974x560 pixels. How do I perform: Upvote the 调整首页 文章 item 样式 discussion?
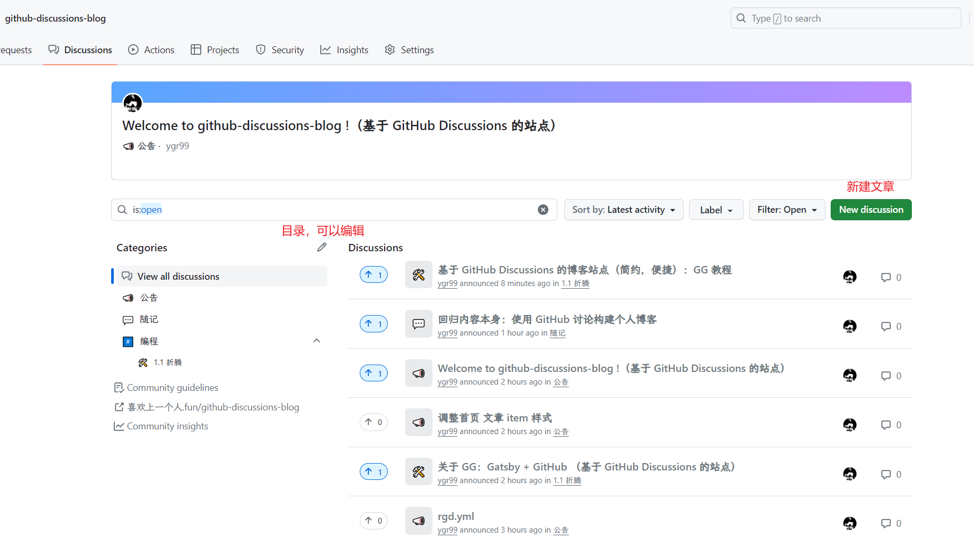[x=374, y=422]
